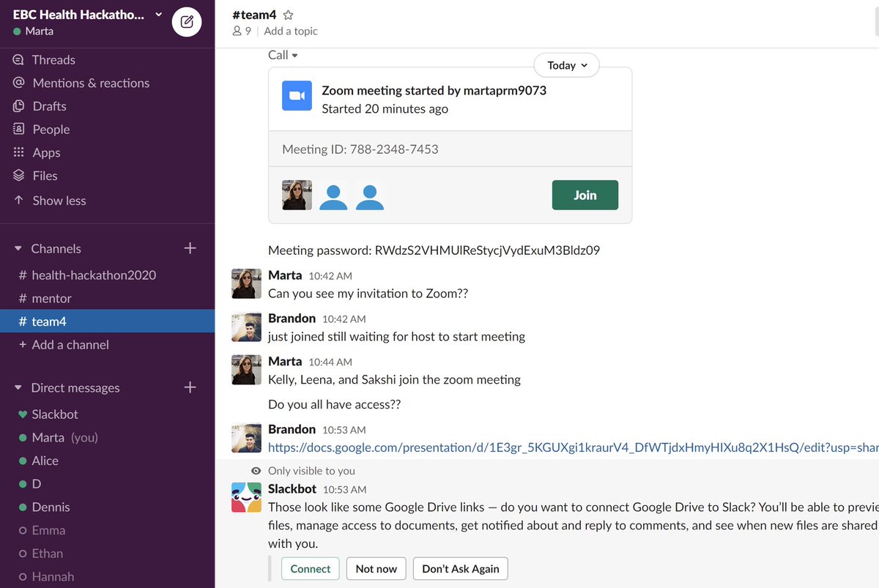The image size is (879, 588).
Task: Open the member count icon showing 9
Action: [242, 31]
